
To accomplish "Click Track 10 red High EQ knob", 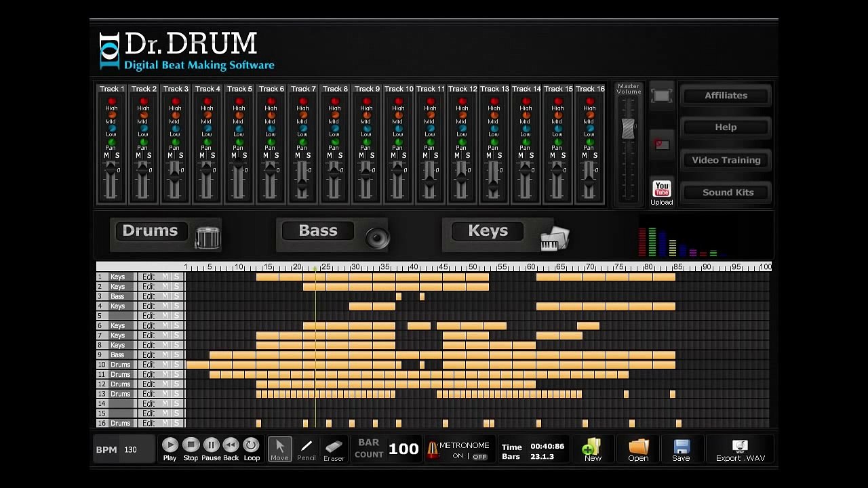I will tap(398, 102).
